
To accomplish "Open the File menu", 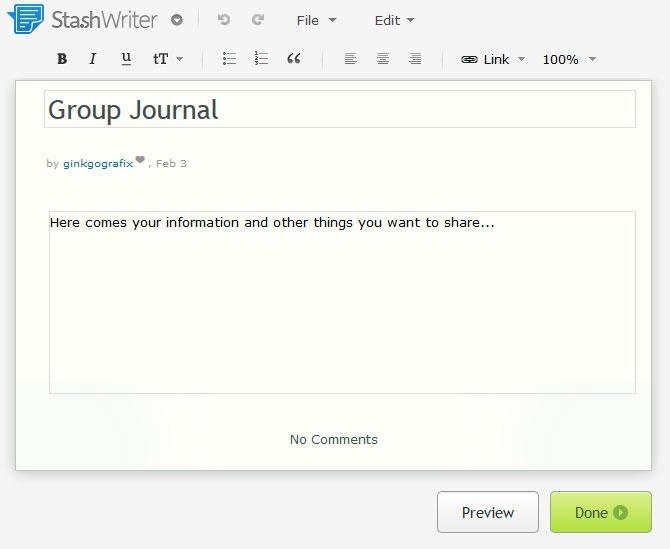I will (x=316, y=20).
